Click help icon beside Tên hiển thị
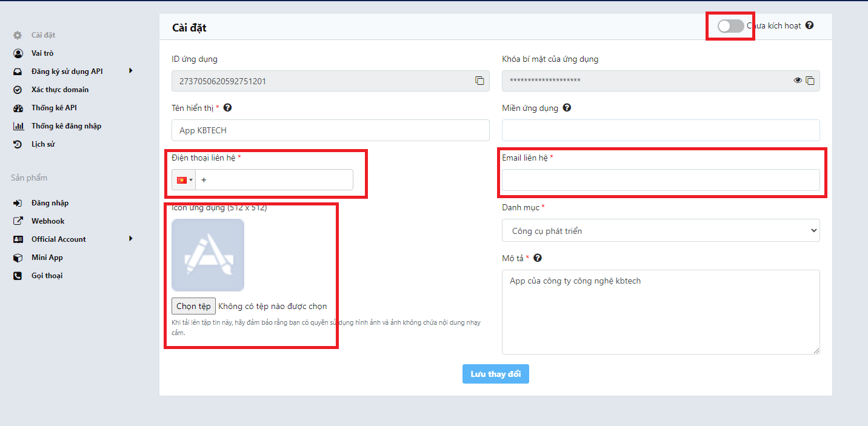Image resolution: width=868 pixels, height=426 pixels. point(227,108)
